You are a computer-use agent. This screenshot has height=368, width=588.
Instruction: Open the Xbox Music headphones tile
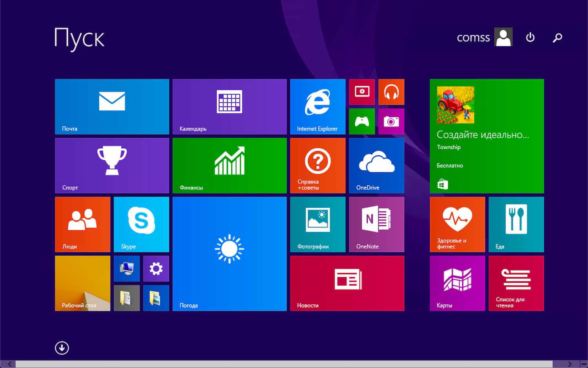coord(391,92)
